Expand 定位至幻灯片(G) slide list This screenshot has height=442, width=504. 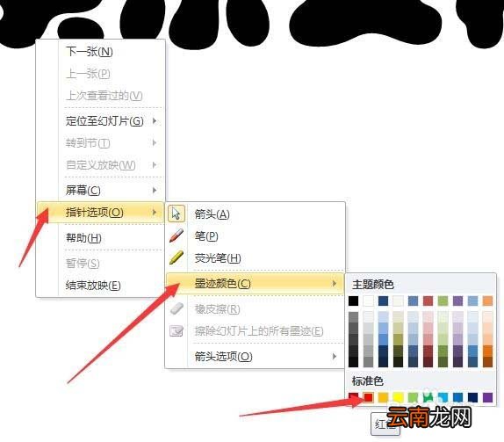coord(101,121)
